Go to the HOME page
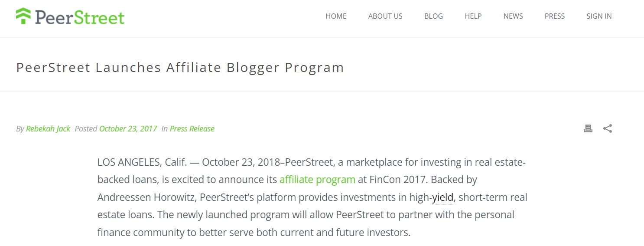This screenshot has height=246, width=644. point(336,16)
